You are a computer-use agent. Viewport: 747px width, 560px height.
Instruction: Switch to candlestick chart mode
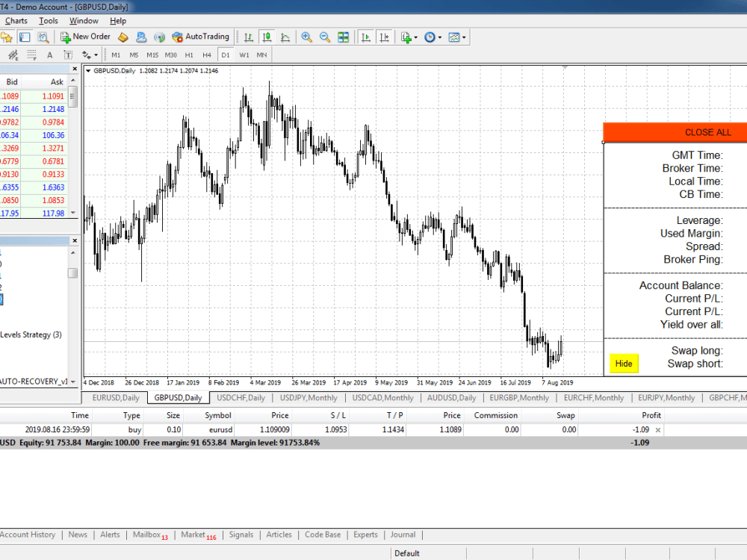tap(267, 37)
